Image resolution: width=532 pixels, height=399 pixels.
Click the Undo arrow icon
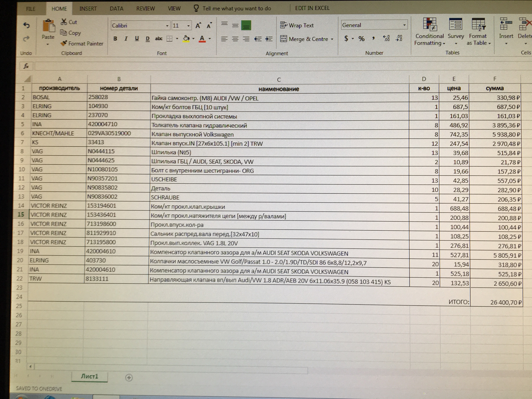coord(26,26)
